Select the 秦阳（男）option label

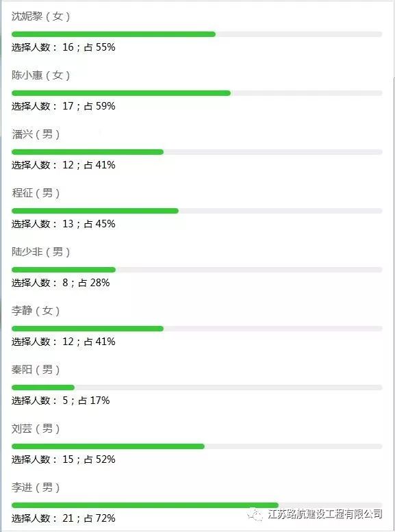pyautogui.click(x=36, y=370)
